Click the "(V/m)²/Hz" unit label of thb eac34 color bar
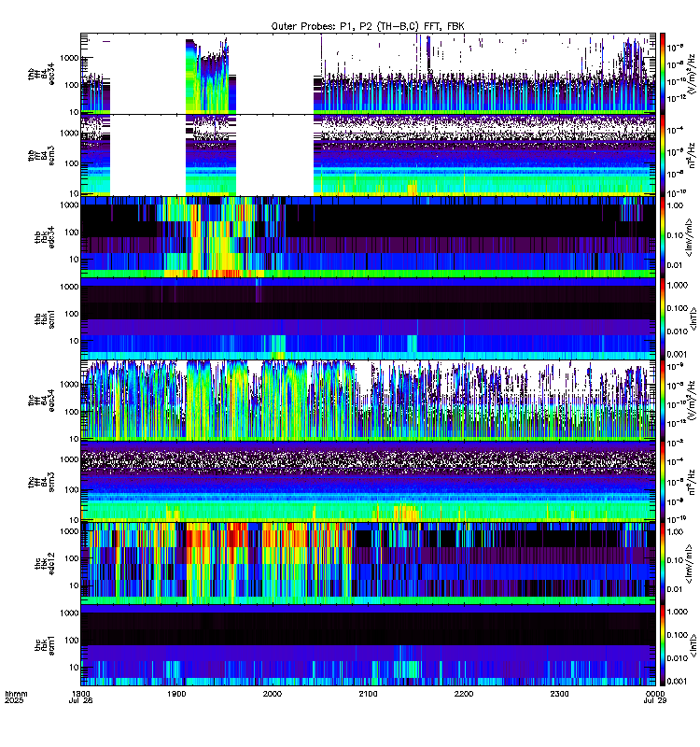The image size is (700, 747). pyautogui.click(x=692, y=74)
